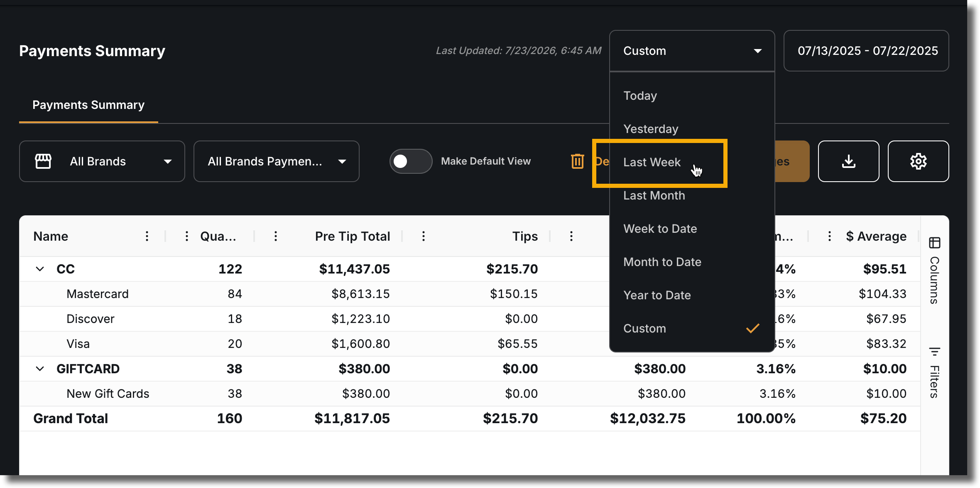
Task: Click the Last Updated timestamp text
Action: click(519, 51)
